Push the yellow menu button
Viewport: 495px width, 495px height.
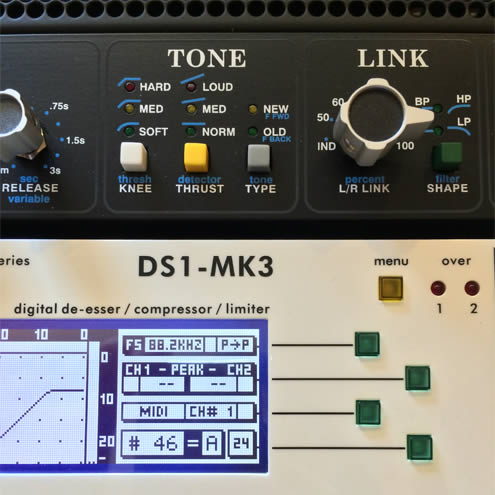pos(390,288)
